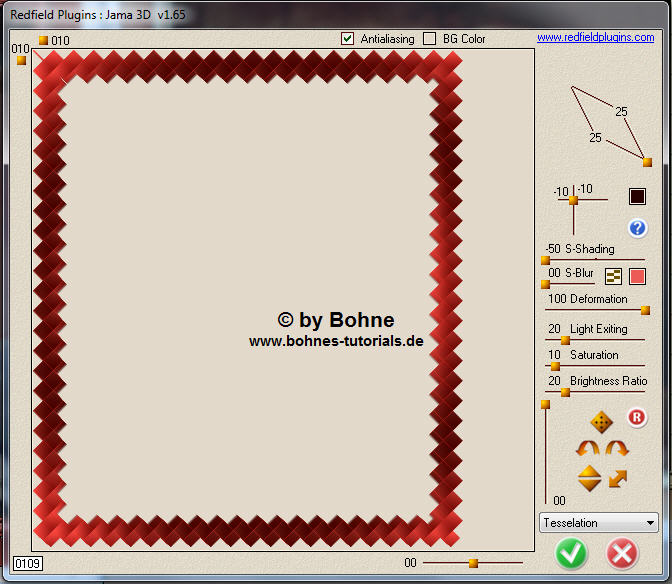This screenshot has width=672, height=584.
Task: Click the dark brown color swatch
Action: [x=637, y=197]
